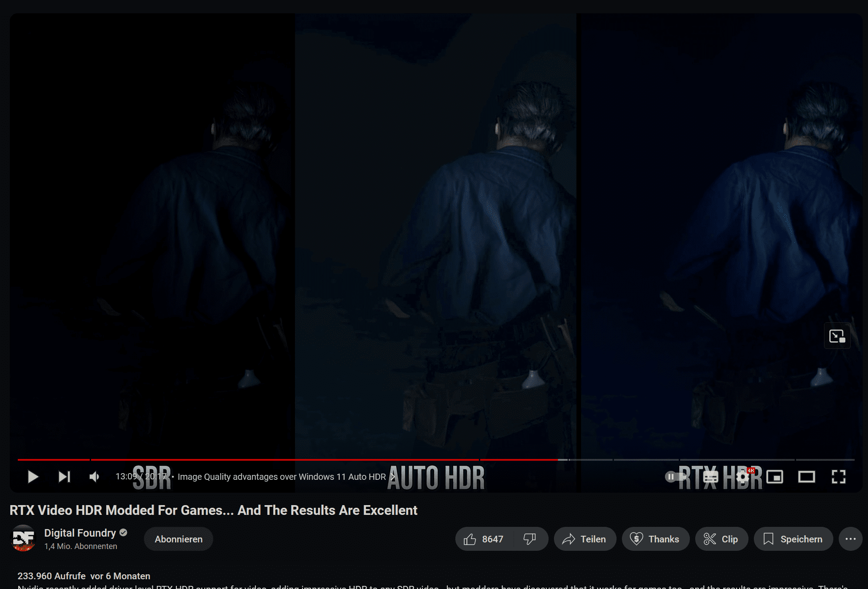
Task: Click the '233.960 Aufrufe' view count text
Action: click(x=52, y=576)
